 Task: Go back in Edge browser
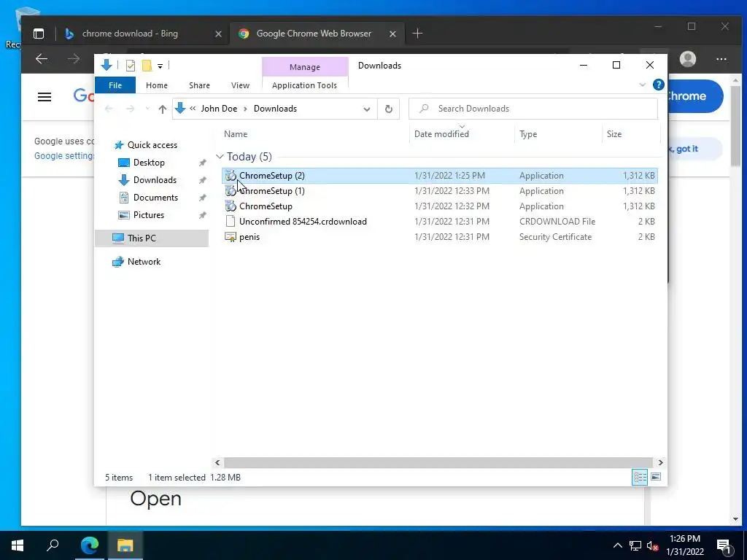42,59
